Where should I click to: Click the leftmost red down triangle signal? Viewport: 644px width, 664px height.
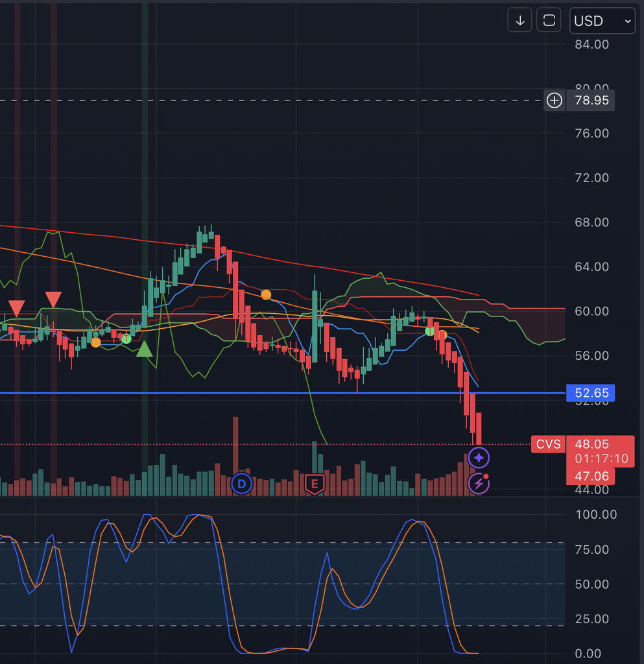click(x=17, y=307)
